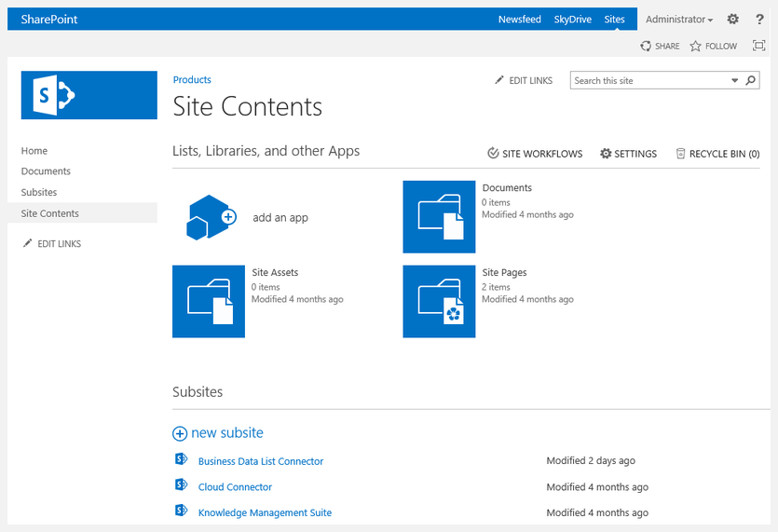Screen dimensions: 778x532
Task: Click the FOLLOW label
Action: (x=721, y=47)
